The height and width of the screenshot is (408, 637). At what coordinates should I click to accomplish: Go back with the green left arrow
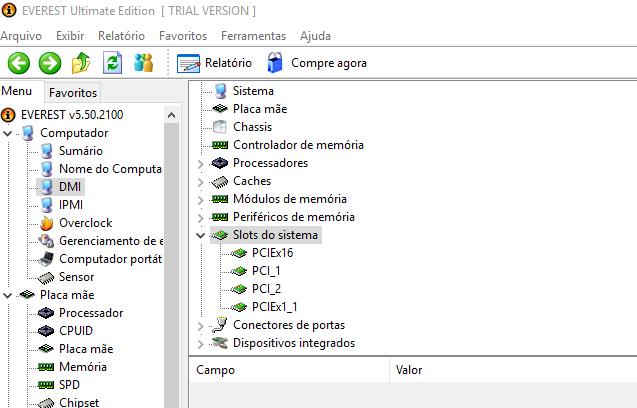(19, 63)
